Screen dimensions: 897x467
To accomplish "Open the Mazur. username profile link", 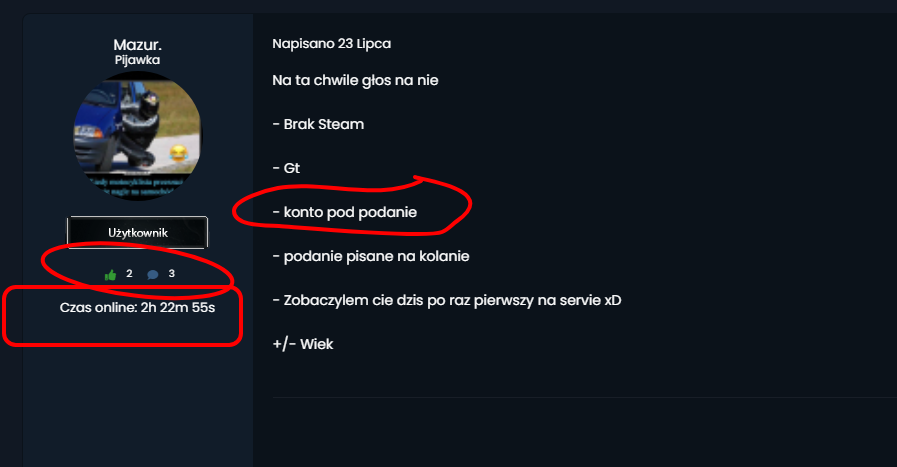I will (137, 45).
